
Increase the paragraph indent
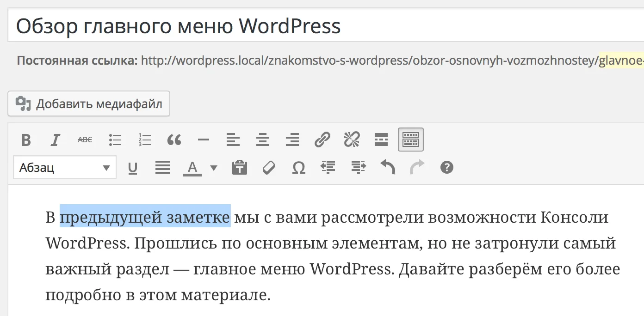click(358, 168)
